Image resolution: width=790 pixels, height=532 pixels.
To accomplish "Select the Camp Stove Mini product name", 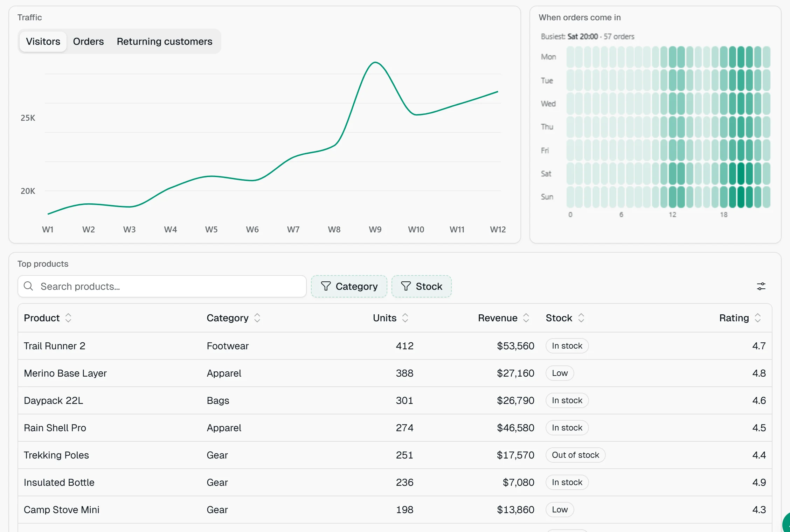I will (62, 510).
